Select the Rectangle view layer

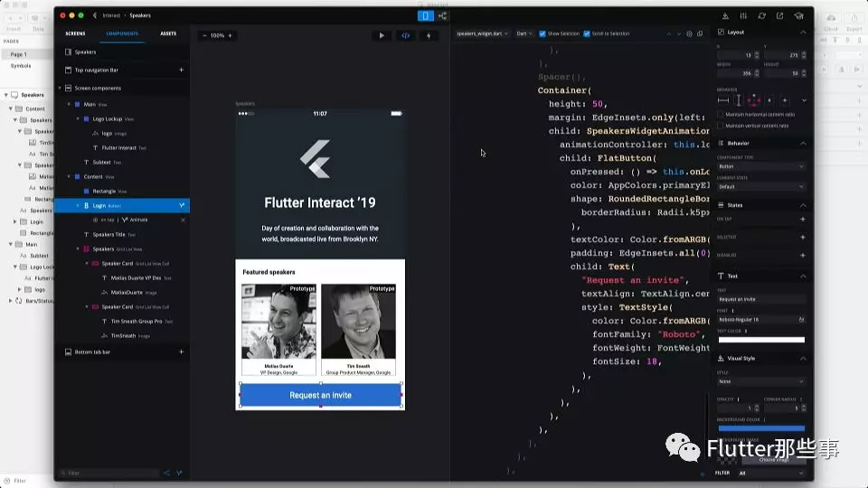point(105,191)
